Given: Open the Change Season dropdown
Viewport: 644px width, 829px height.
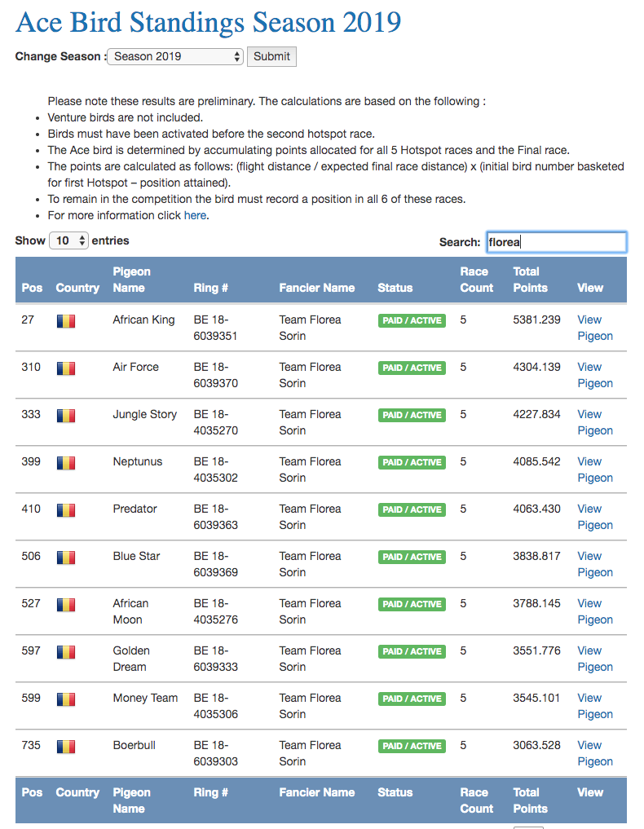Looking at the screenshot, I should [175, 56].
